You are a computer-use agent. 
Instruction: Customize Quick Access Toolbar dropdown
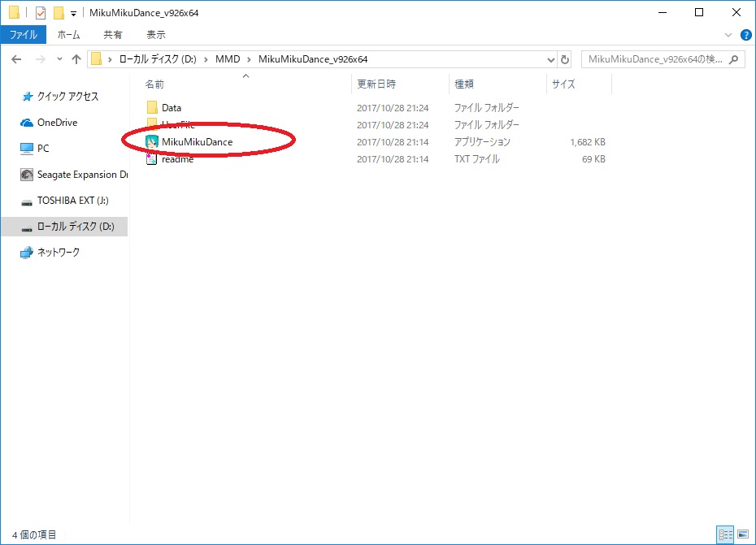73,14
